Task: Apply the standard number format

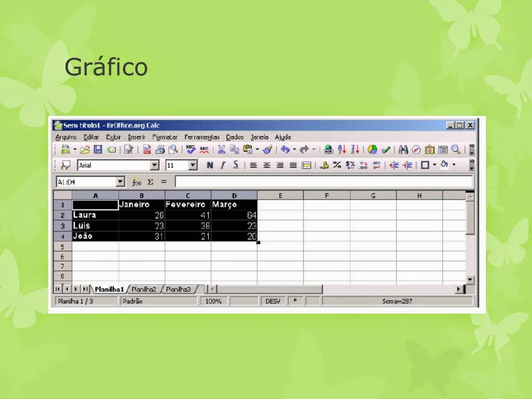Action: point(350,165)
